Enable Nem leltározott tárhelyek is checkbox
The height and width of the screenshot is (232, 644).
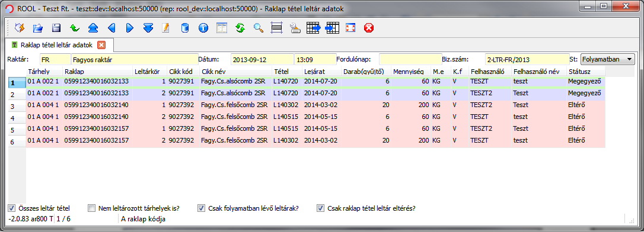tap(91, 207)
